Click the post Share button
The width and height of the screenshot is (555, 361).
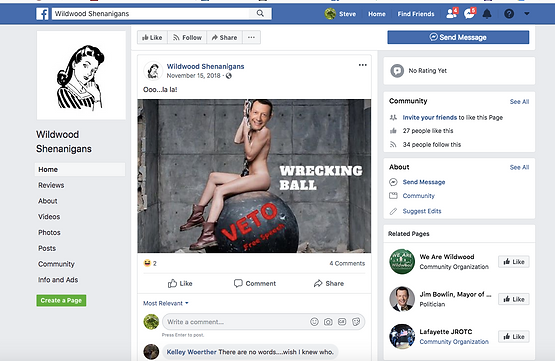(x=328, y=283)
